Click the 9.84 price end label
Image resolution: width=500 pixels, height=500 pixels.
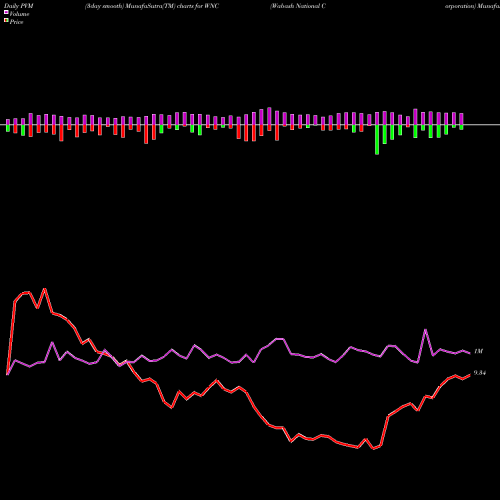(x=480, y=373)
